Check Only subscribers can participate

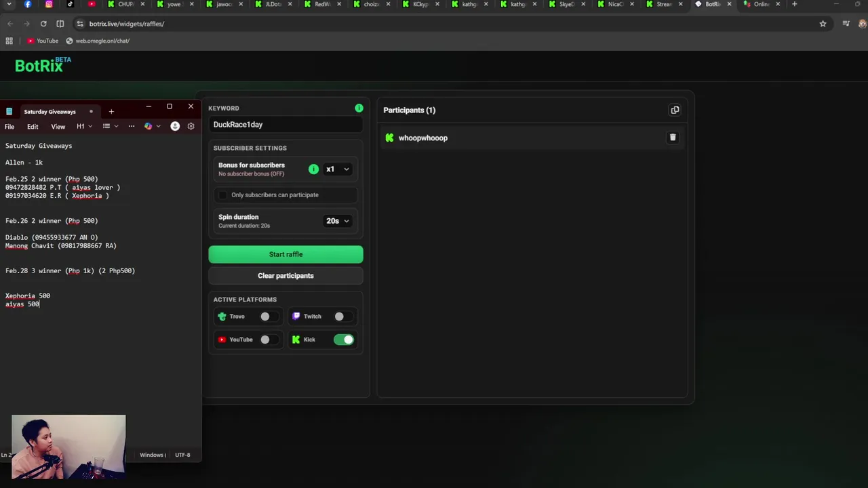pyautogui.click(x=222, y=195)
